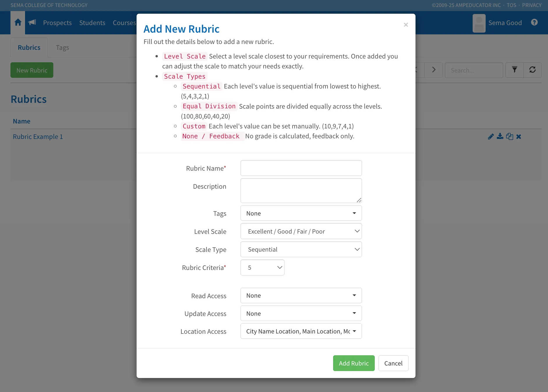Download Rubric Example 1
The height and width of the screenshot is (392, 548).
coord(500,136)
